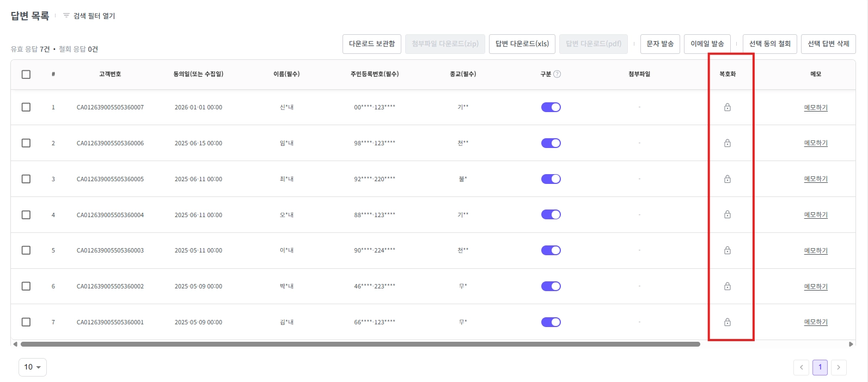This screenshot has height=382, width=868.
Task: Click 첨부파일 column header
Action: [x=639, y=74]
